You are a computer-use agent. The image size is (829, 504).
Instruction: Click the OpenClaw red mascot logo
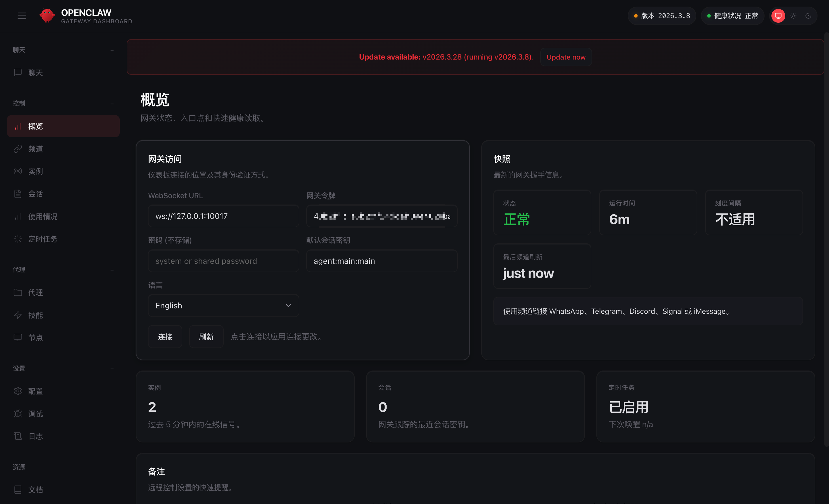[47, 16]
